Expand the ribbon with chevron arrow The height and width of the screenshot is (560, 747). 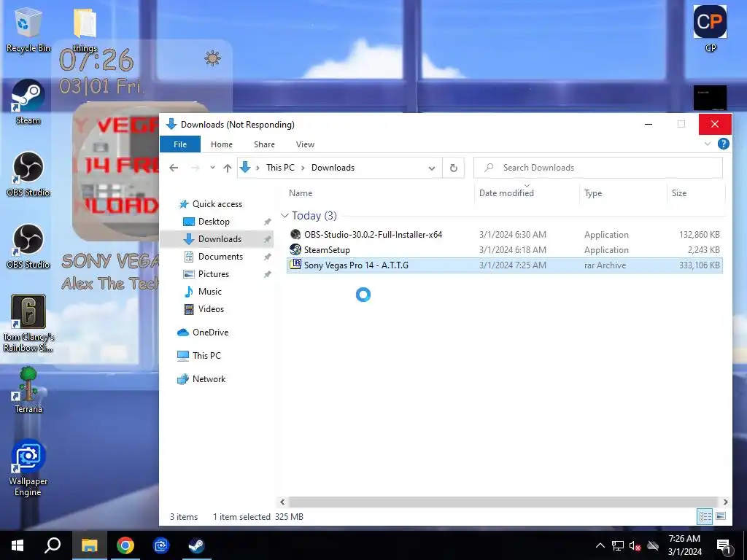click(x=708, y=144)
